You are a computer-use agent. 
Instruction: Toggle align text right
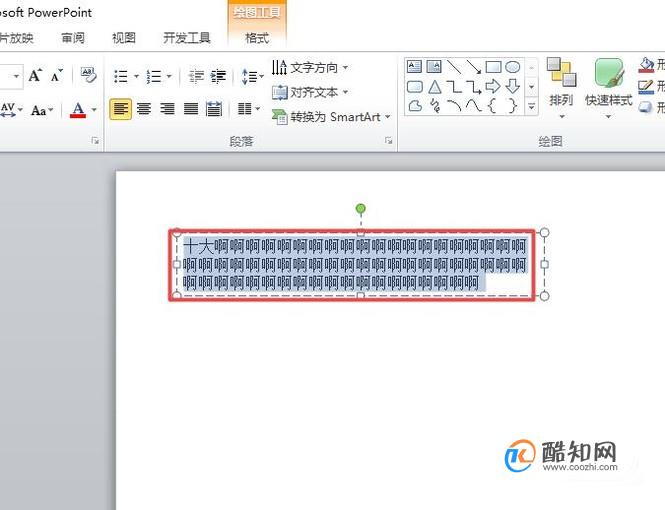(168, 109)
